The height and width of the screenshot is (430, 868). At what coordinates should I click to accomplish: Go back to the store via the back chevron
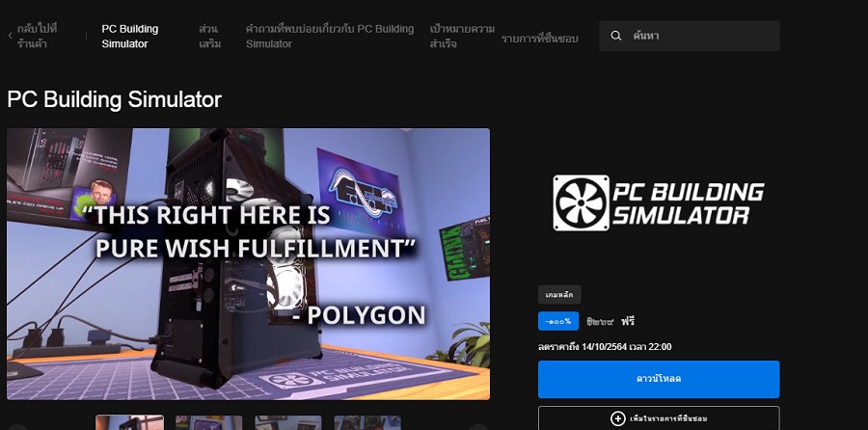[10, 36]
